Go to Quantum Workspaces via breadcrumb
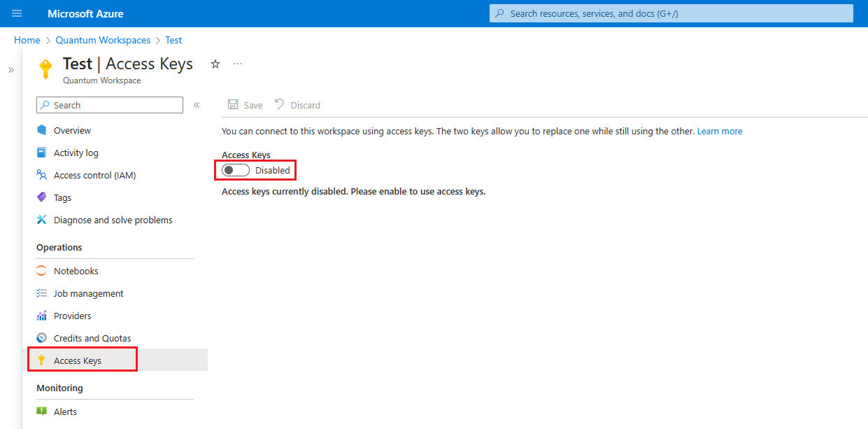Image resolution: width=868 pixels, height=429 pixels. (x=103, y=40)
